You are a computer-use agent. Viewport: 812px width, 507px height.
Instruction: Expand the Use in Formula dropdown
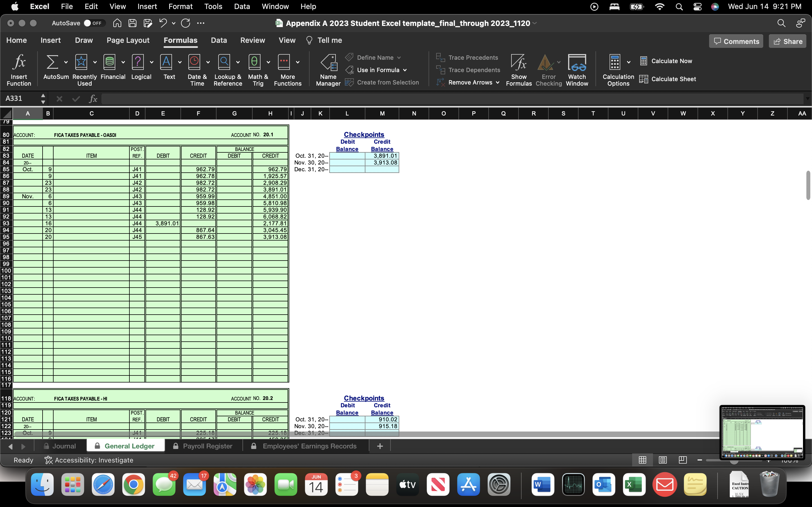[x=404, y=70]
